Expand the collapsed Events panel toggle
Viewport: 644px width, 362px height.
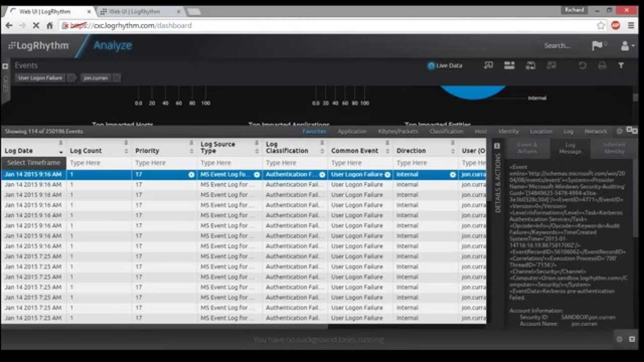(5, 66)
